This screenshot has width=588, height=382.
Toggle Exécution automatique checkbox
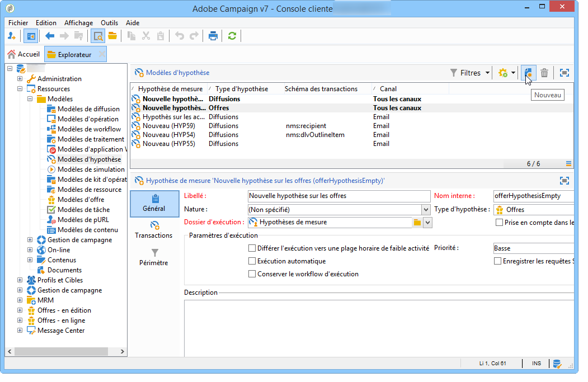pos(252,261)
